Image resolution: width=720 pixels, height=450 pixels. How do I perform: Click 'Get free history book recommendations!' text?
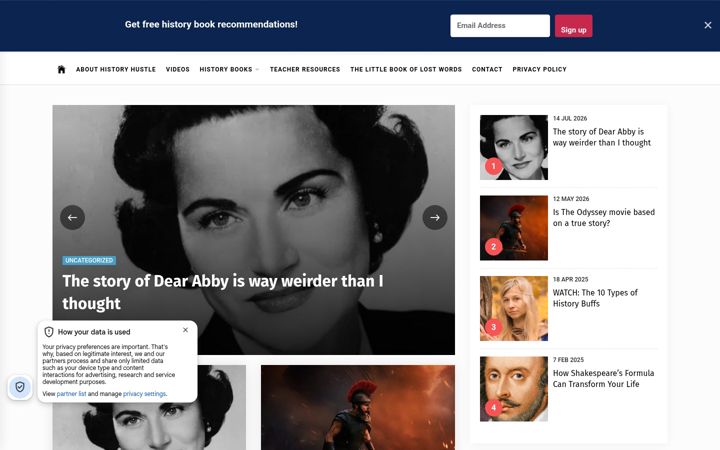tap(211, 24)
